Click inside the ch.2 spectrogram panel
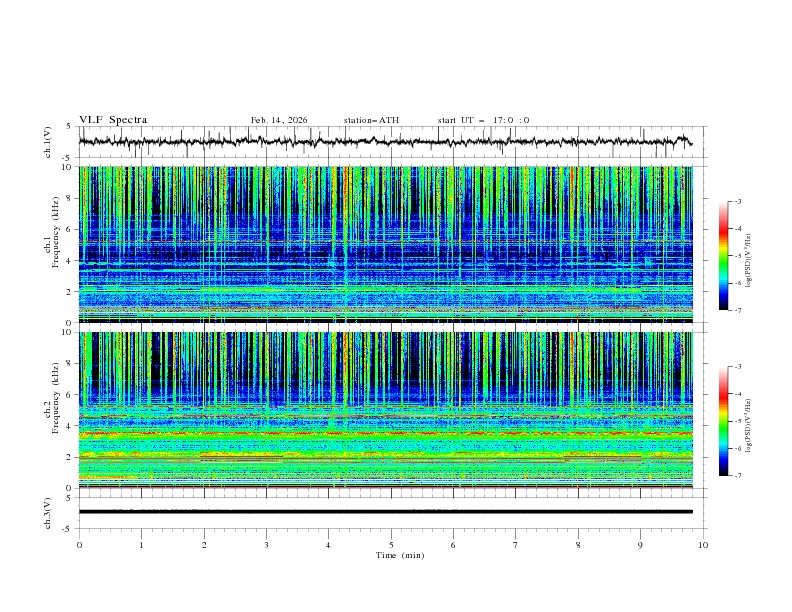 pos(390,409)
